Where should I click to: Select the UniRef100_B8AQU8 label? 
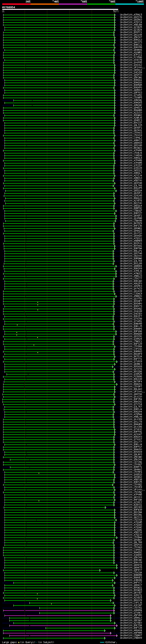(131, 334)
